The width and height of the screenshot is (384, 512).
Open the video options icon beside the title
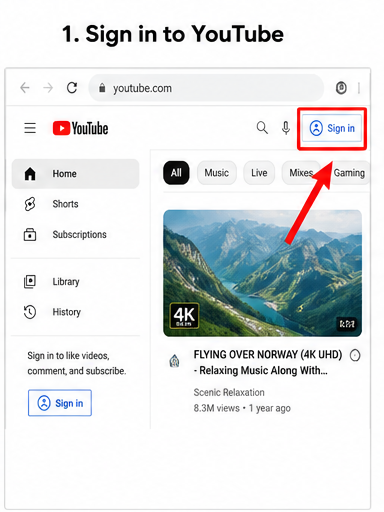point(355,355)
